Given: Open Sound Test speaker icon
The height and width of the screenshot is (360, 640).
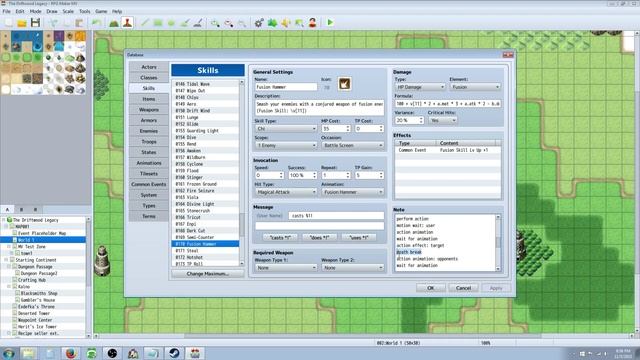Looking at the screenshot, I should (x=286, y=23).
